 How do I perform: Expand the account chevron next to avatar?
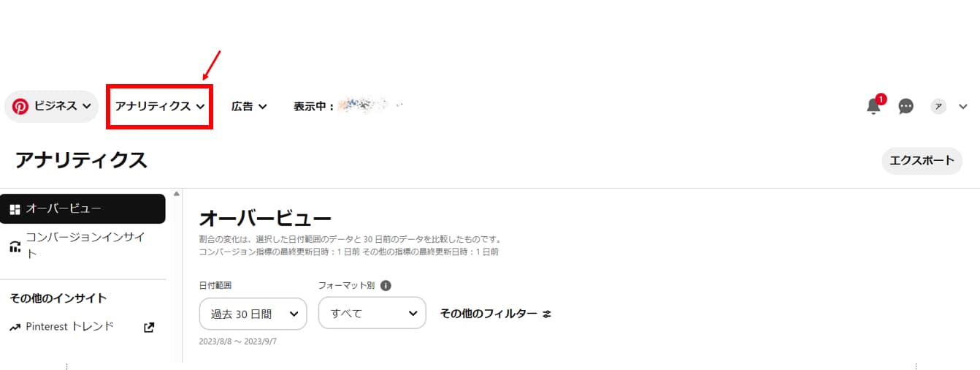click(962, 107)
